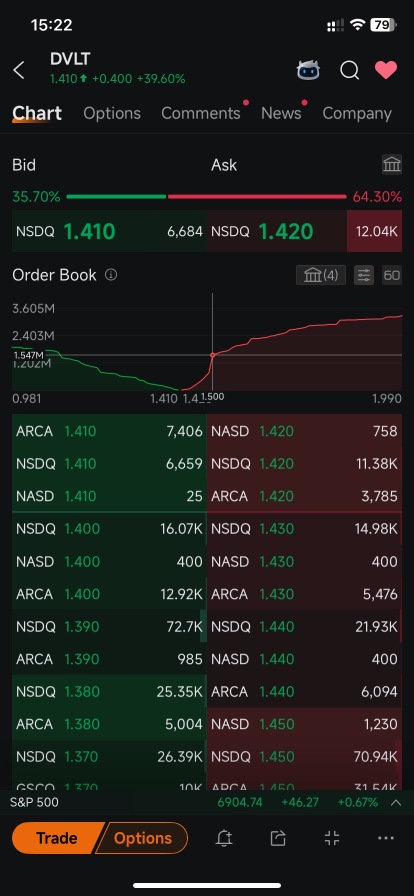This screenshot has height=896, width=414.
Task: Tap the Options button beside Trade
Action: point(142,838)
